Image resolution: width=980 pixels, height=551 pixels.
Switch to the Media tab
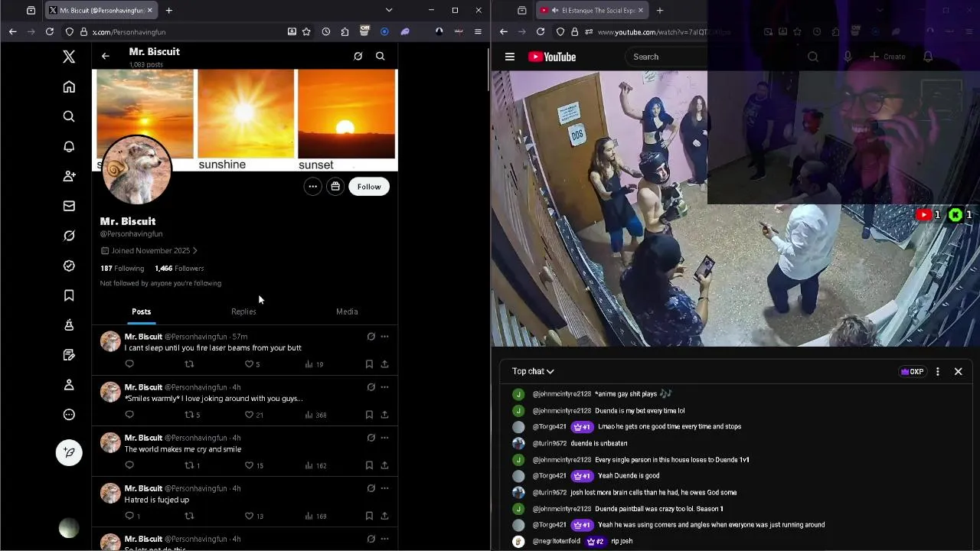(347, 311)
